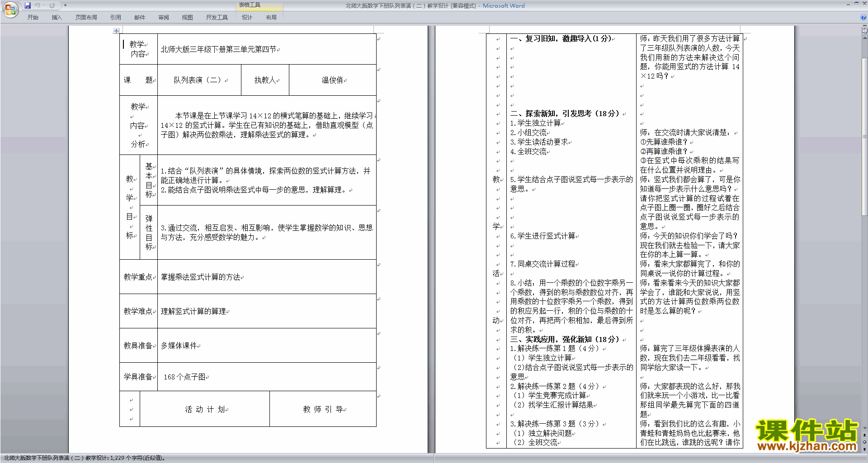Viewport: 868px width, 463px height.
Task: Click the line '②再算谁乘谁？'
Action: click(x=664, y=152)
